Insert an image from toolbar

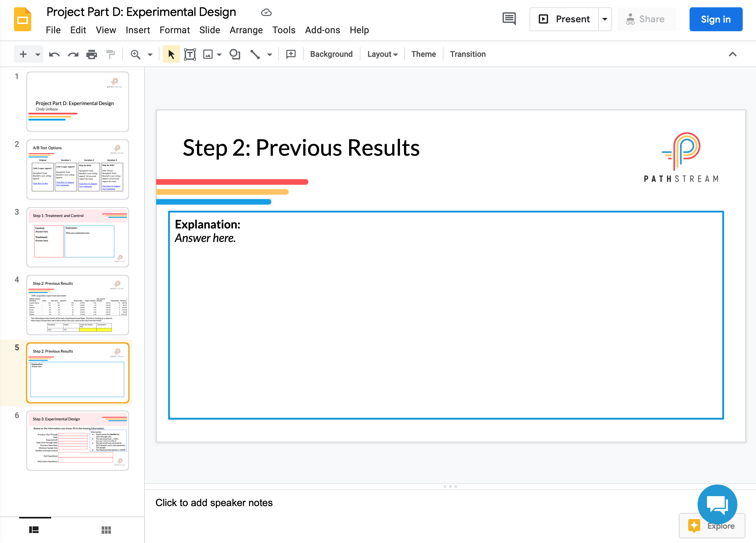pos(208,54)
